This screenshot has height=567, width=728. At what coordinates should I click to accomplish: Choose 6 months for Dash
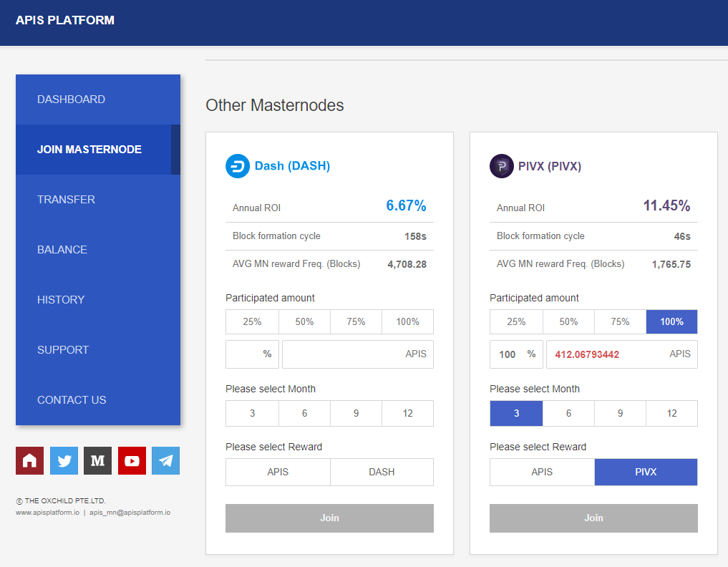pyautogui.click(x=304, y=413)
